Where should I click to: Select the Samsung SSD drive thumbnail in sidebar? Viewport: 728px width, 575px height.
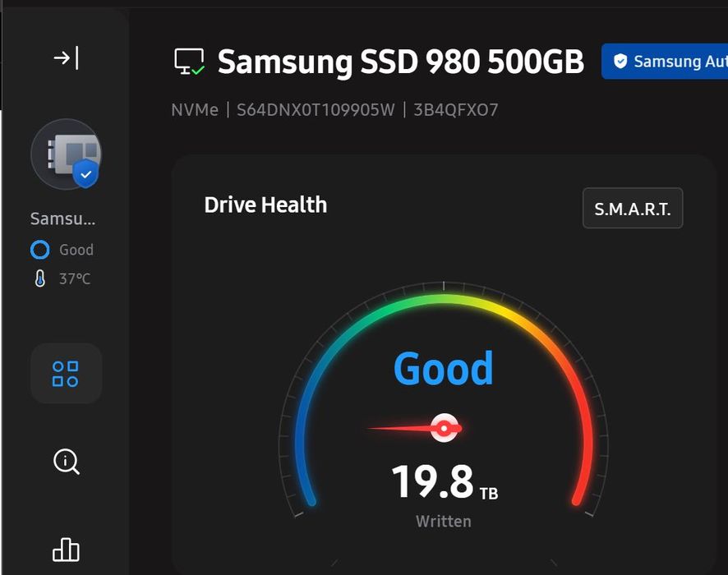[x=67, y=154]
